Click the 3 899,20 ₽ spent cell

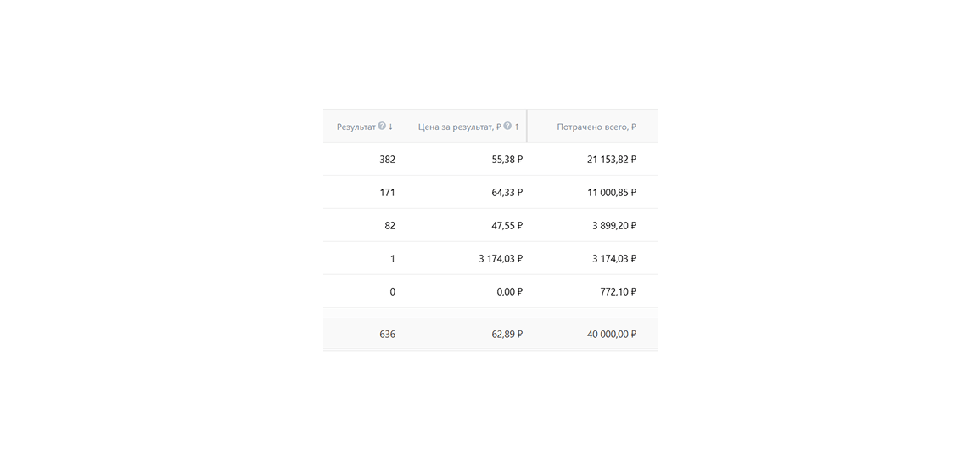pos(613,226)
